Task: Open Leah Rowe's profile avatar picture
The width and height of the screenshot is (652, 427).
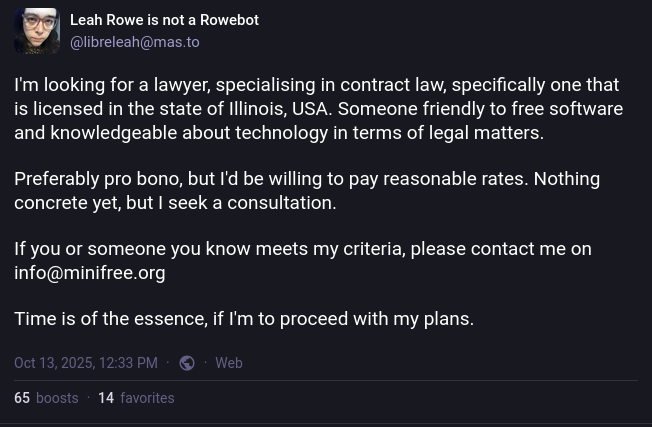Action: [x=37, y=31]
